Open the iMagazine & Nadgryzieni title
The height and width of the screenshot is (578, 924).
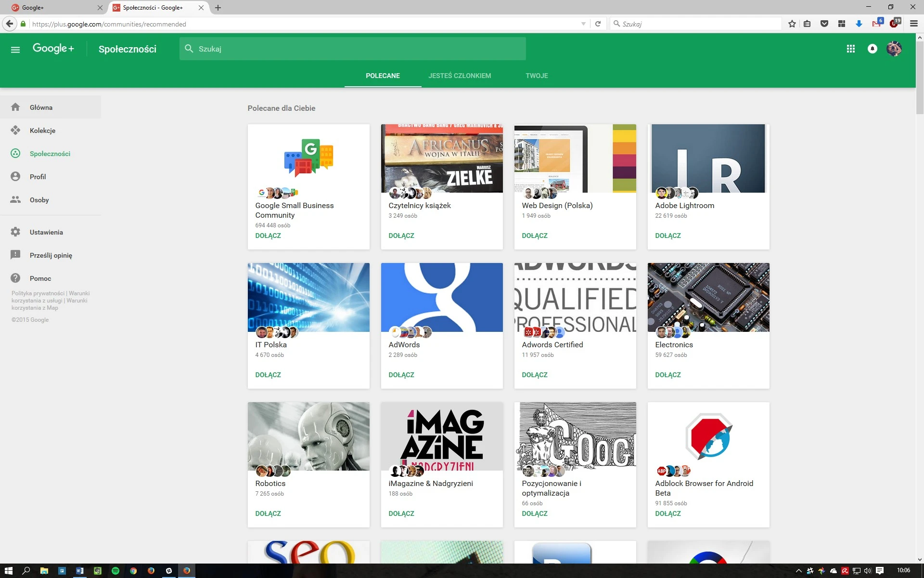click(431, 483)
